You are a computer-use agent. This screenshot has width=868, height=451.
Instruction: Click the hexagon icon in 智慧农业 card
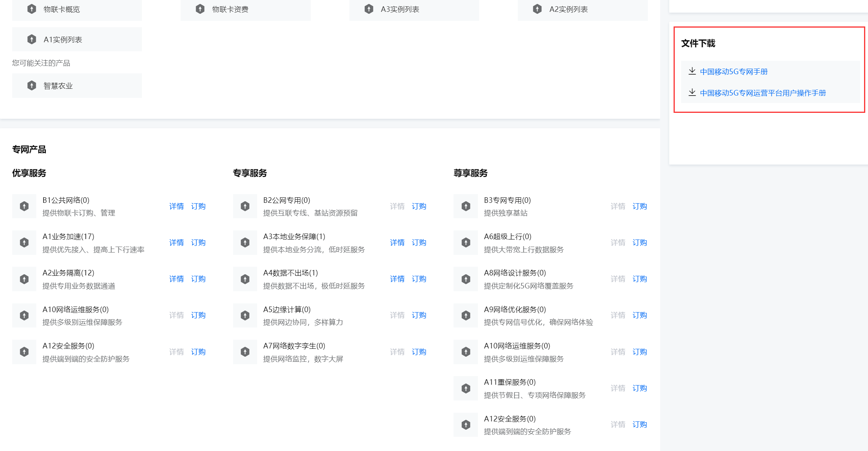coord(32,86)
